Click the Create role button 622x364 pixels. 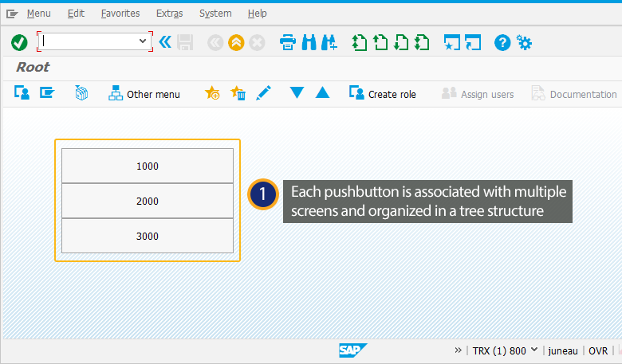point(383,94)
